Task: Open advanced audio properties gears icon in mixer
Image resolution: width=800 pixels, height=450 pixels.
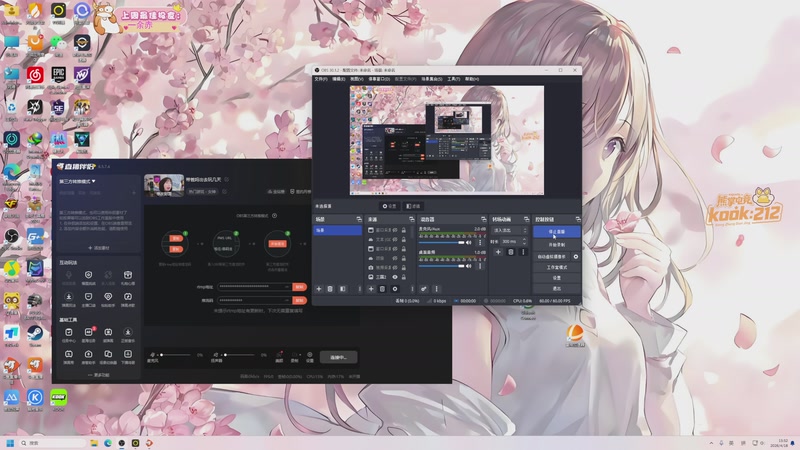Action: click(424, 289)
